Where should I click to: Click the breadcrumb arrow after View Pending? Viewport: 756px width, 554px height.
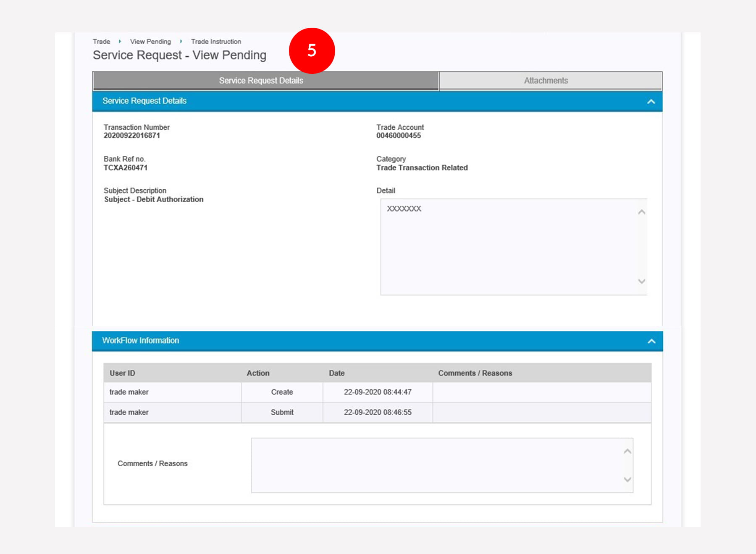click(181, 42)
